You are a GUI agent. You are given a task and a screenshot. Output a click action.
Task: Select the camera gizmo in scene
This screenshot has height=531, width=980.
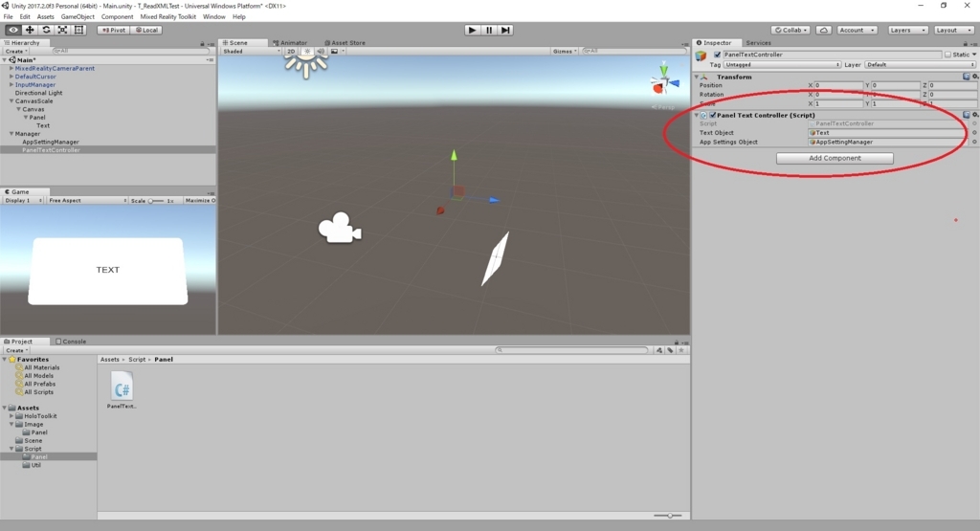[340, 228]
